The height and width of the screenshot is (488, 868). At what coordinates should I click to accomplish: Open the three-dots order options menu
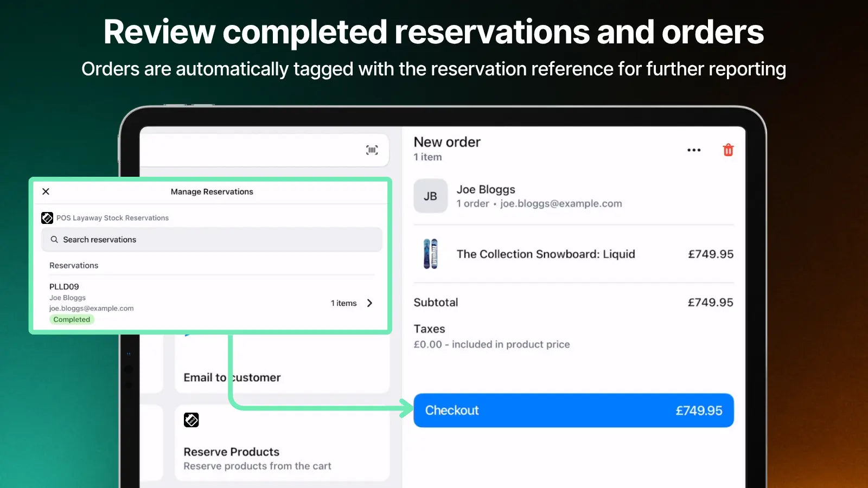click(694, 150)
